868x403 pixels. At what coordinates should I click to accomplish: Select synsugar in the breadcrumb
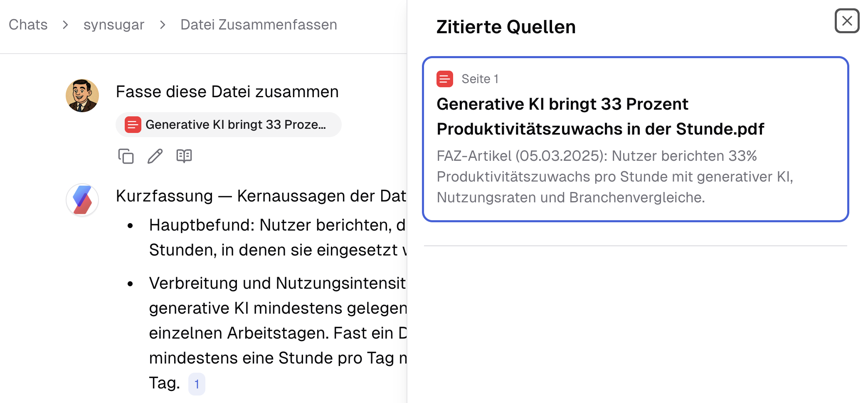tap(113, 25)
